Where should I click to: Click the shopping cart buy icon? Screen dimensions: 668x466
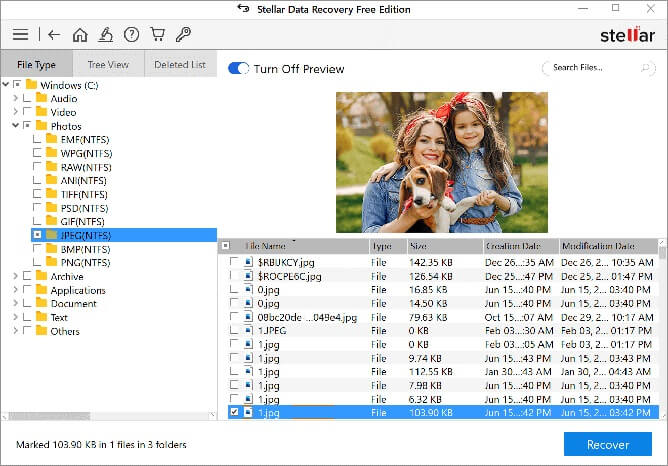point(157,35)
